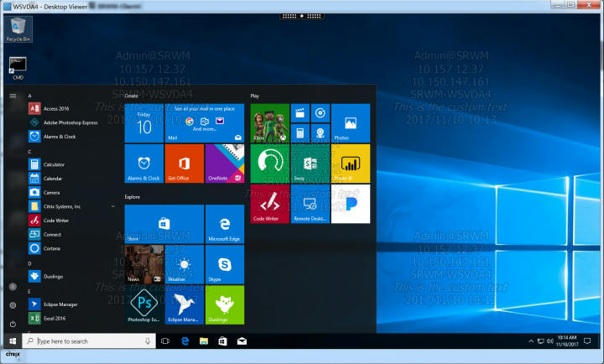Screen dimensions: 604x364
Task: Open the News tile
Action: click(144, 264)
